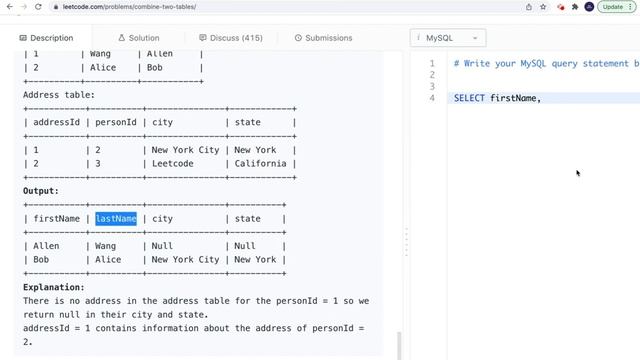Bookmark this page with the star icon
640x360 pixels.
pyautogui.click(x=543, y=7)
